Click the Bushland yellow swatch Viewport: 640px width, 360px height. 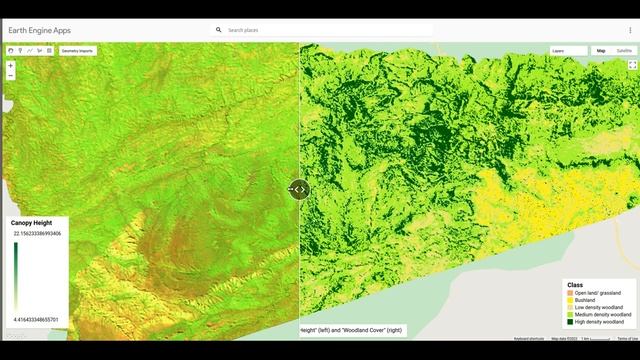point(570,300)
